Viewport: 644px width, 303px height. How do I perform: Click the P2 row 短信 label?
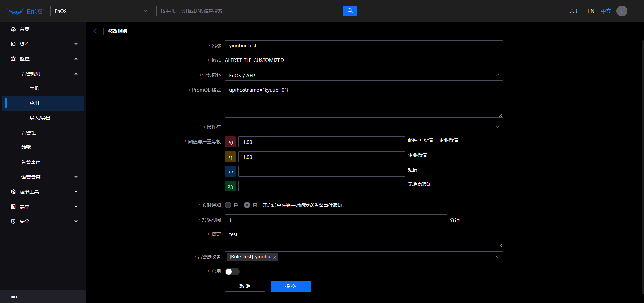click(412, 170)
